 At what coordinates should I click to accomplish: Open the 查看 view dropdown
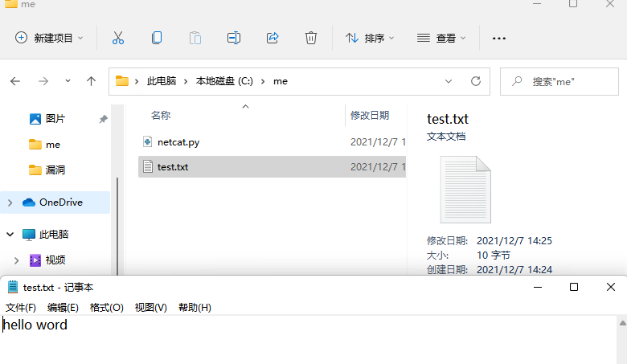(x=441, y=38)
